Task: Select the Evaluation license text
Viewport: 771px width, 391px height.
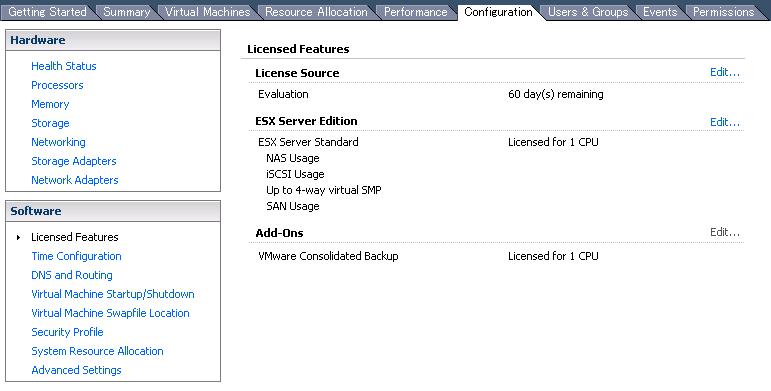Action: [283, 94]
